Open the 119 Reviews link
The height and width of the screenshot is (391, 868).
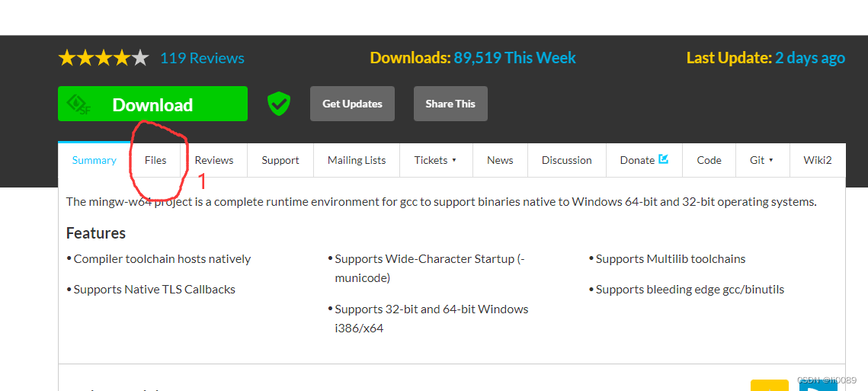pyautogui.click(x=202, y=58)
